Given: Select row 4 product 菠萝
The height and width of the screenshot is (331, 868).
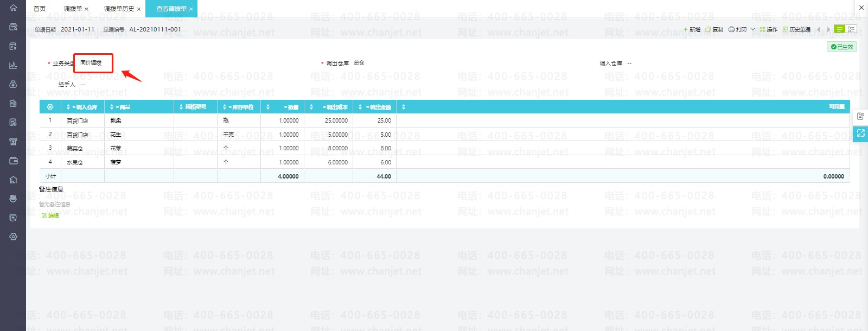Looking at the screenshot, I should pyautogui.click(x=116, y=162).
